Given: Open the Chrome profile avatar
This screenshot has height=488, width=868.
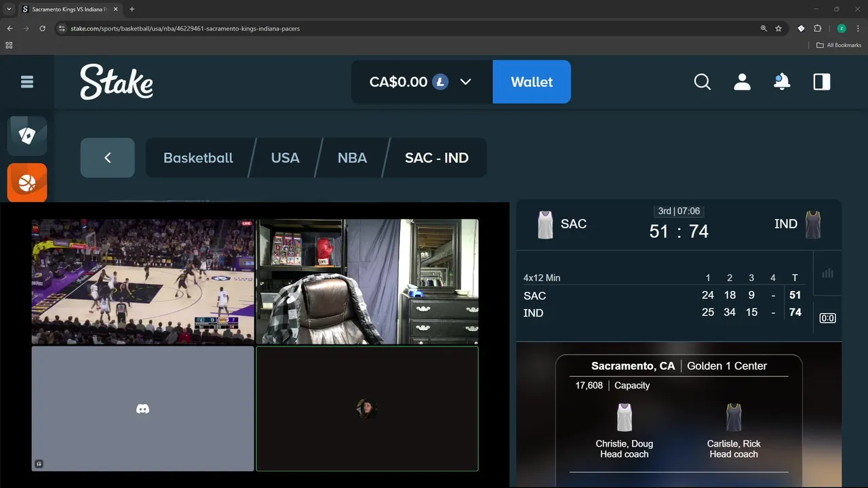Looking at the screenshot, I should coord(842,28).
